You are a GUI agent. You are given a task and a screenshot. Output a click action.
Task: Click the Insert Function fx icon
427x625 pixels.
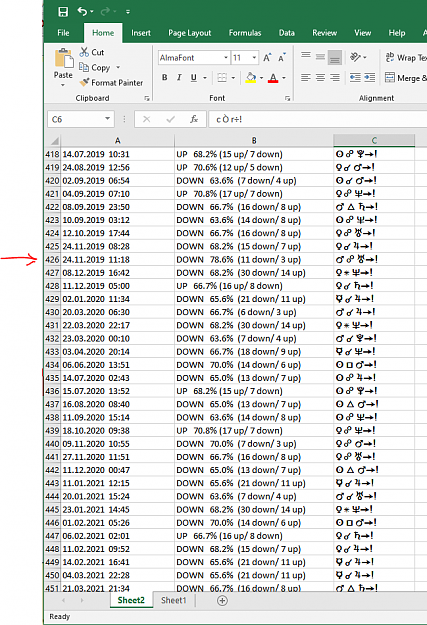[x=194, y=119]
